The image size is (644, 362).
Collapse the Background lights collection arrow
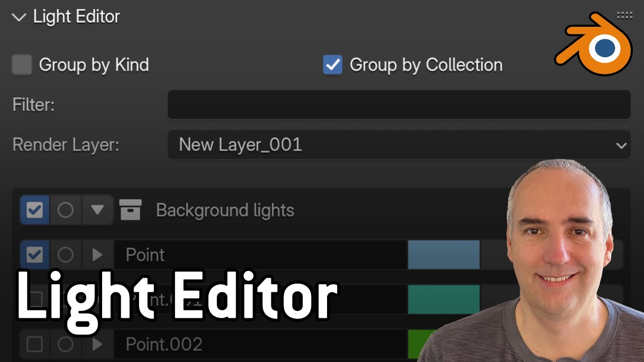[97, 210]
